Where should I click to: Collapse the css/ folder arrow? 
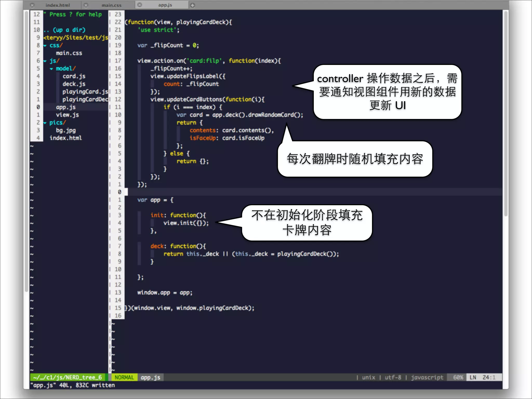tap(45, 46)
